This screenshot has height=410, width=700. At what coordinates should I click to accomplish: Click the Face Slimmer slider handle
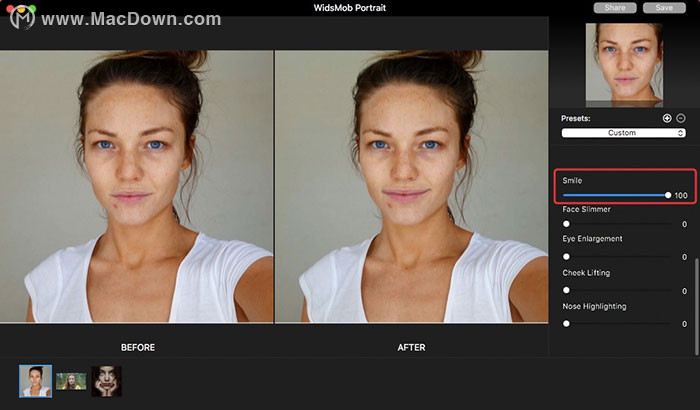click(566, 224)
